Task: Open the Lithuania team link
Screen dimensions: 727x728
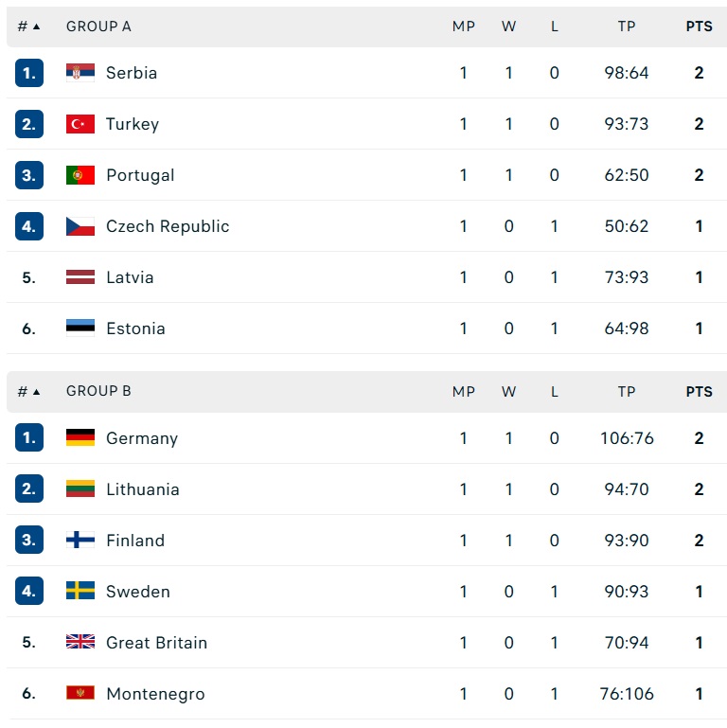Action: coord(143,488)
